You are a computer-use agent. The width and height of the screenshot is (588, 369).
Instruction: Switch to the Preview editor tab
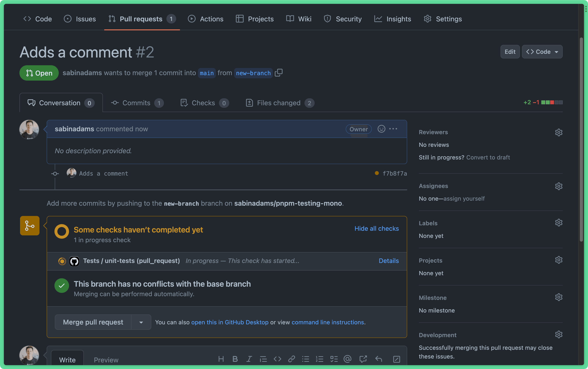click(x=106, y=360)
